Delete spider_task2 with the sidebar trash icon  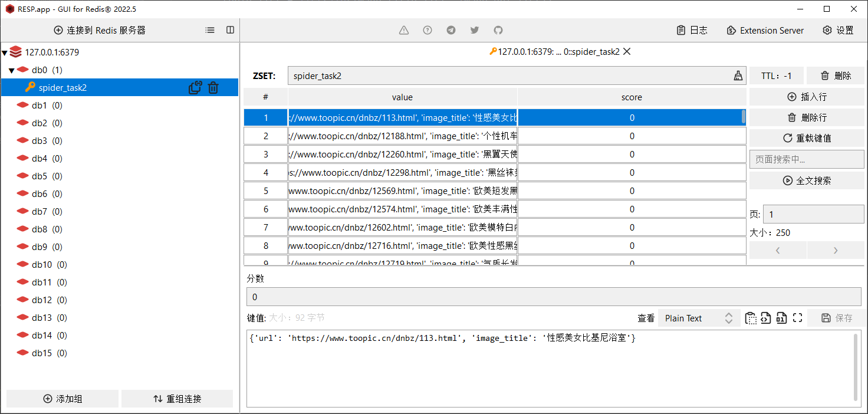(x=213, y=87)
